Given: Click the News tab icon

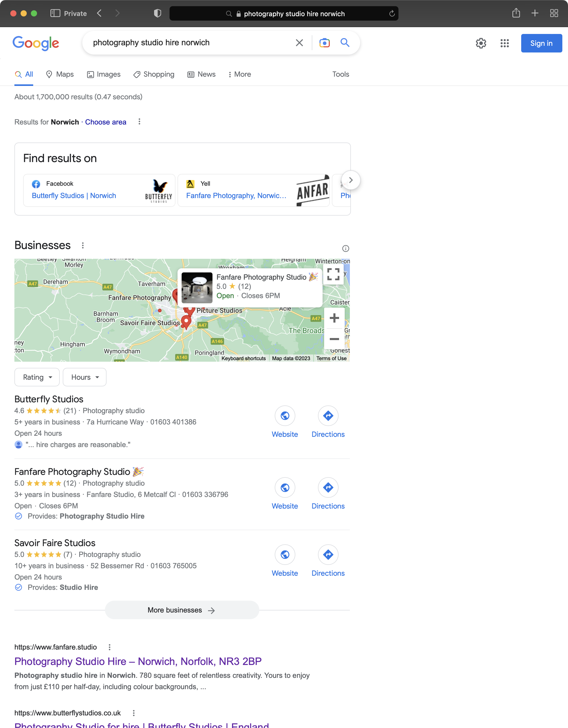Looking at the screenshot, I should 190,74.
